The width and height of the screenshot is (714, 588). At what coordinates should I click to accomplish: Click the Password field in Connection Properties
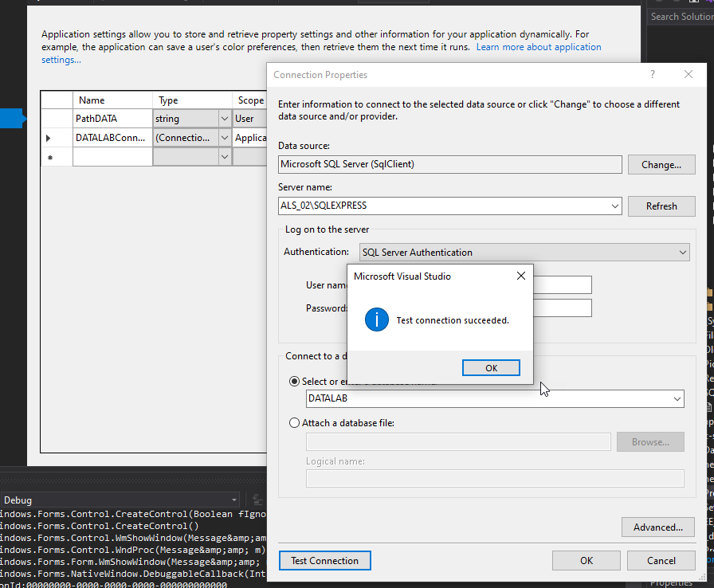pyautogui.click(x=563, y=308)
